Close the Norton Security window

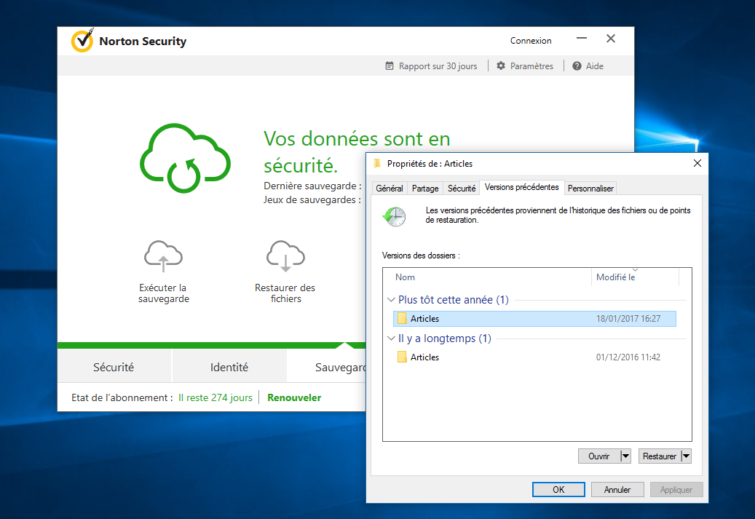pyautogui.click(x=611, y=39)
